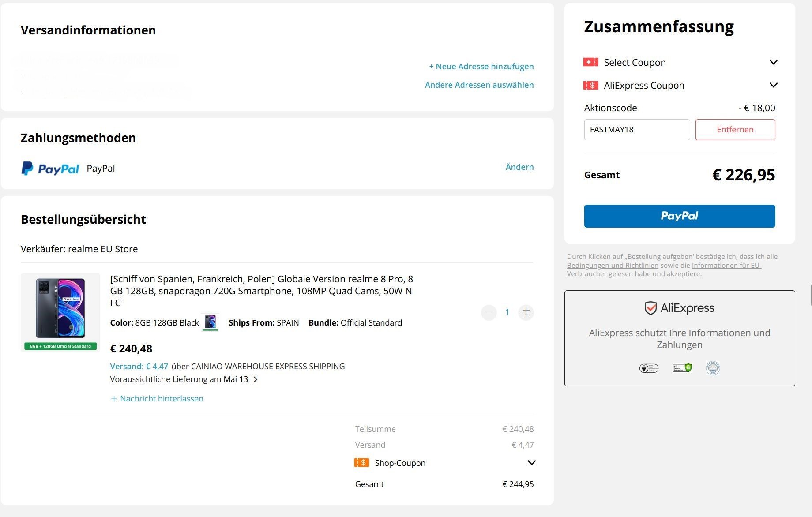
Task: Click the color variant thumbnail next to Black
Action: click(210, 322)
